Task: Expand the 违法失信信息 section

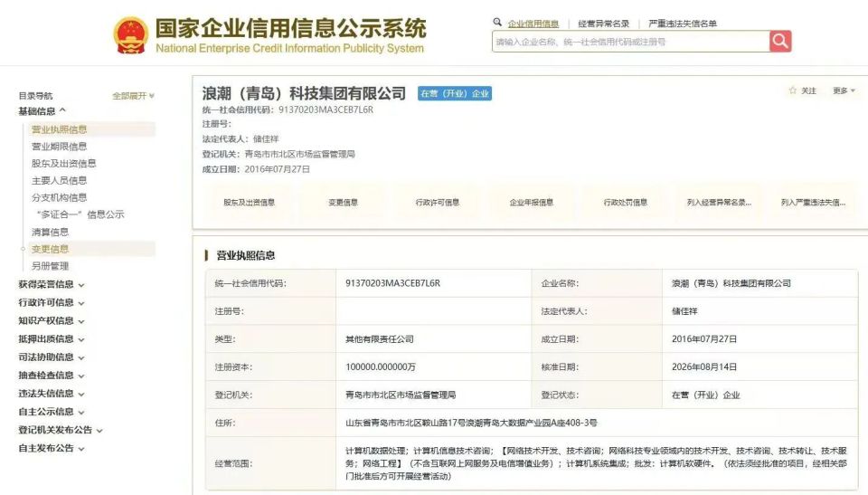Action: tap(51, 394)
